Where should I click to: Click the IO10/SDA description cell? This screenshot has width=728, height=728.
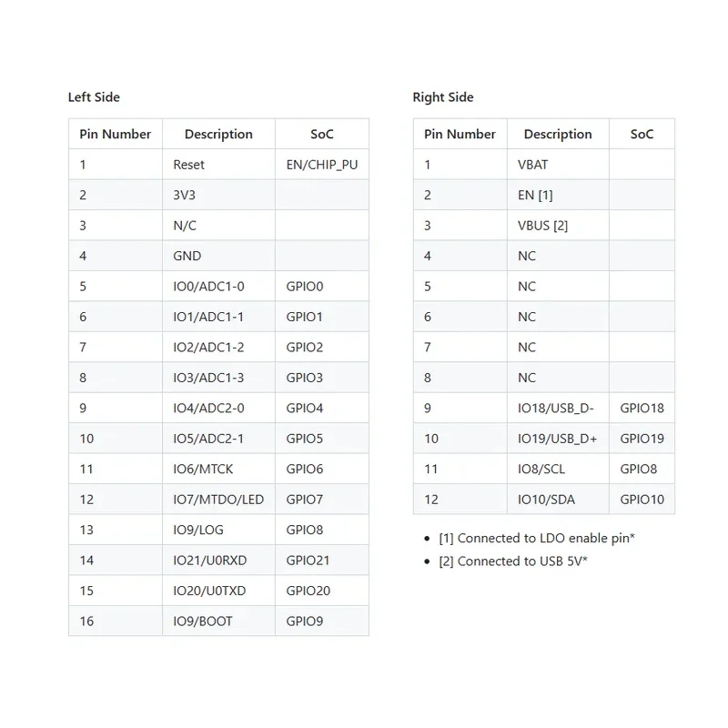558,499
